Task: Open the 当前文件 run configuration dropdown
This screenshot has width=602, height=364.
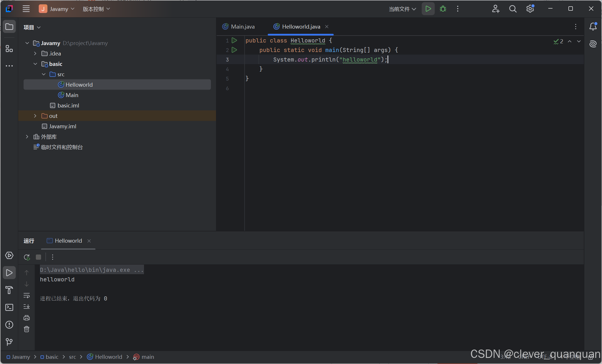Action: pyautogui.click(x=402, y=9)
